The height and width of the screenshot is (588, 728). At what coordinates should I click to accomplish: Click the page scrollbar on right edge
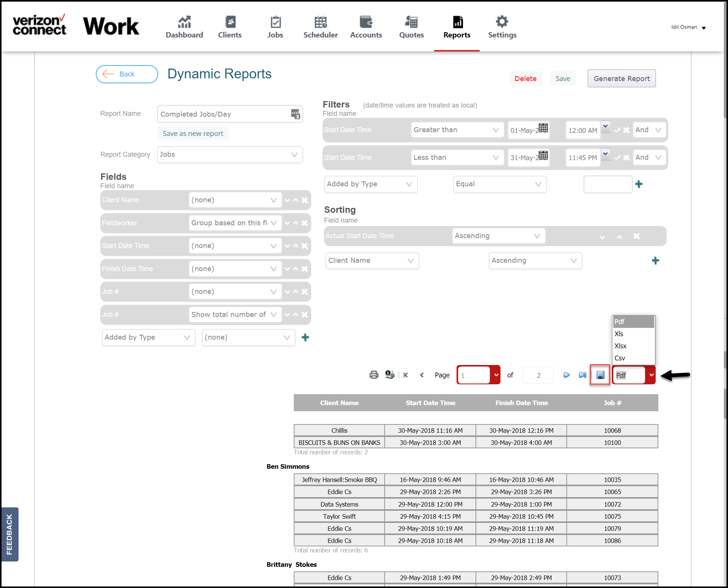(725, 61)
